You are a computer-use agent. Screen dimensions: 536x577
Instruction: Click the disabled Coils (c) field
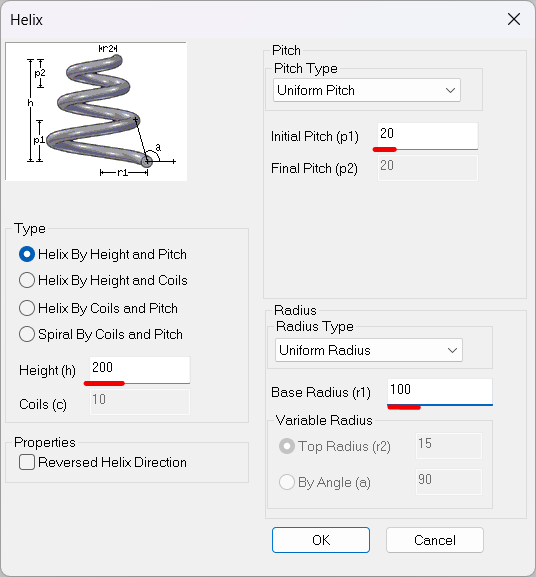pyautogui.click(x=140, y=402)
